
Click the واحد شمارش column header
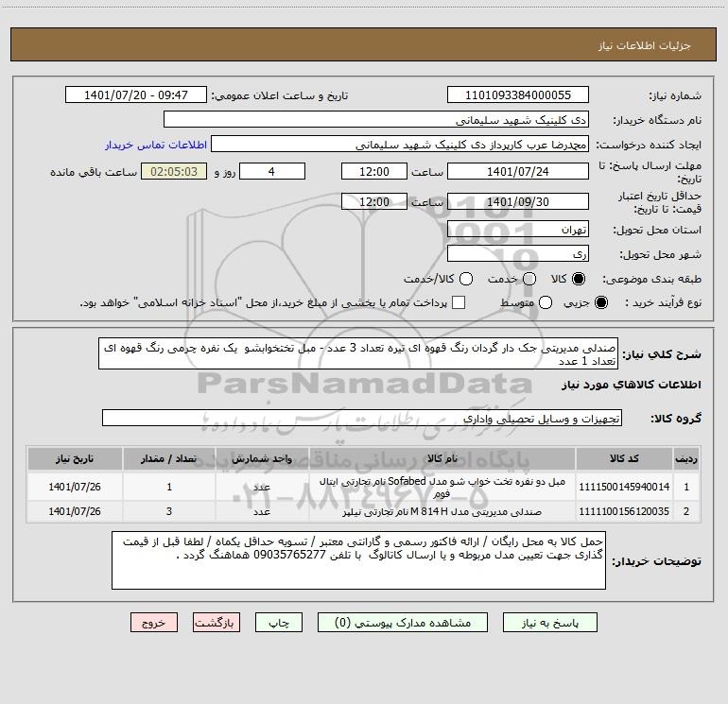[262, 459]
